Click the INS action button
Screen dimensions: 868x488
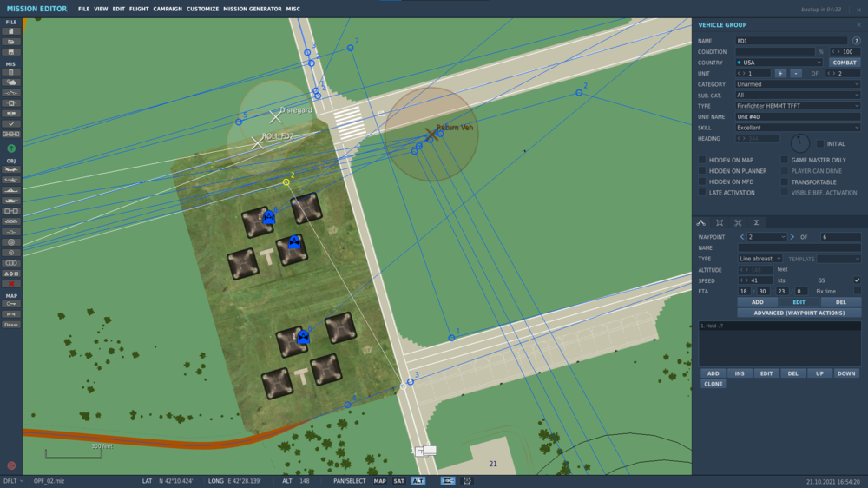coord(740,373)
